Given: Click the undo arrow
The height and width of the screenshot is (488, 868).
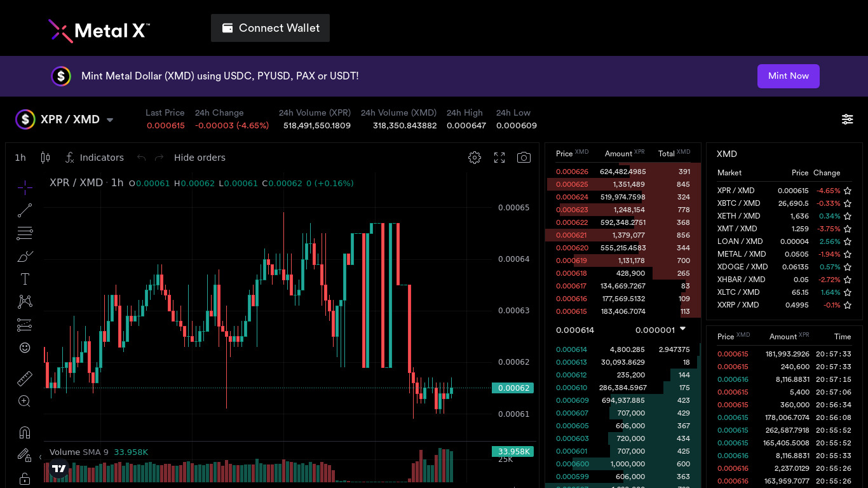Looking at the screenshot, I should 141,158.
